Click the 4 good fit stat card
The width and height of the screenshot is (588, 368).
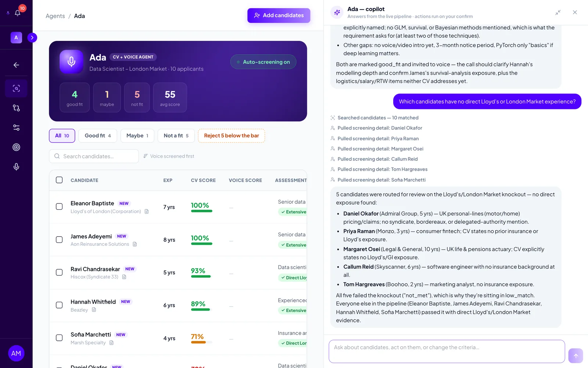75,98
